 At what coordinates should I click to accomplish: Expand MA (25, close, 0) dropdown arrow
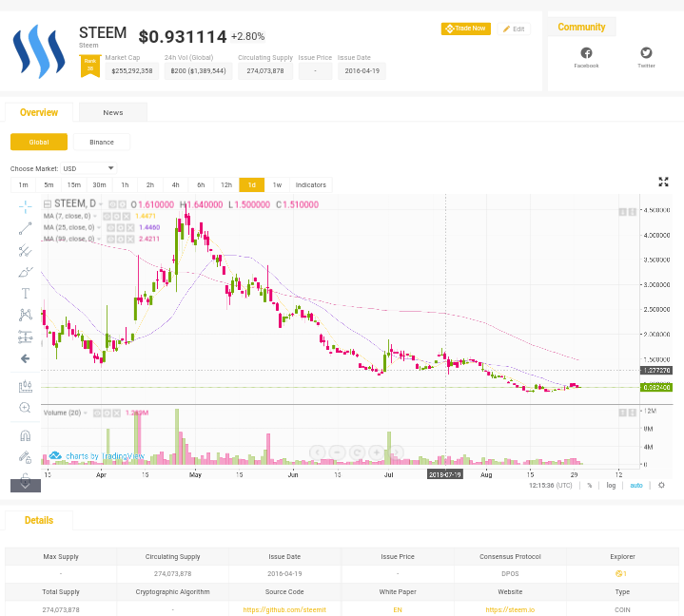99,227
